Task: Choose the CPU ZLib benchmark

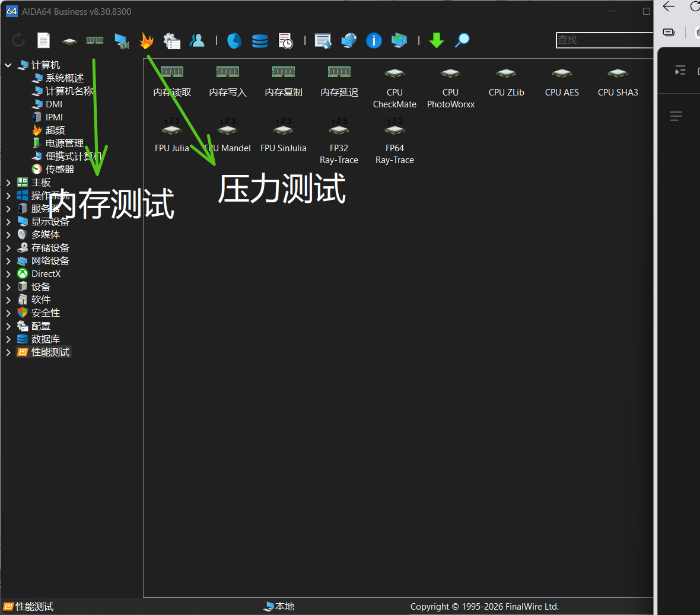Action: click(506, 82)
